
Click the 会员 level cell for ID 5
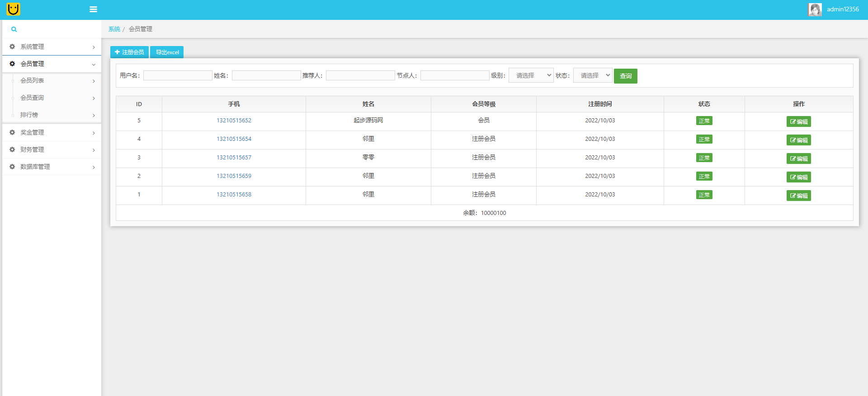(484, 121)
